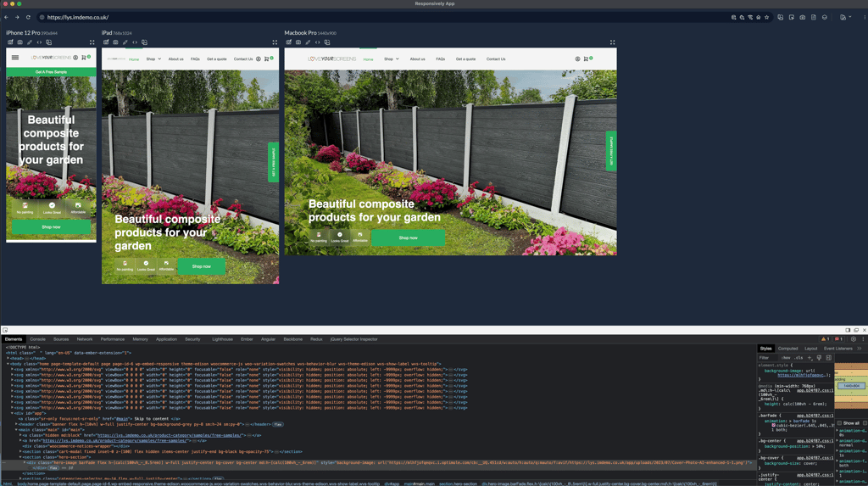Bookmark the page with the star icon
Screen dimensions: 868x486
pos(766,17)
